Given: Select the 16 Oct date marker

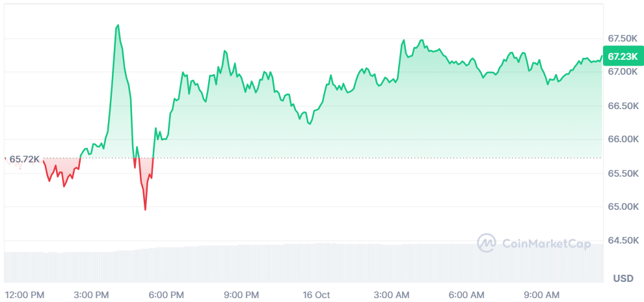Looking at the screenshot, I should click(x=316, y=295).
